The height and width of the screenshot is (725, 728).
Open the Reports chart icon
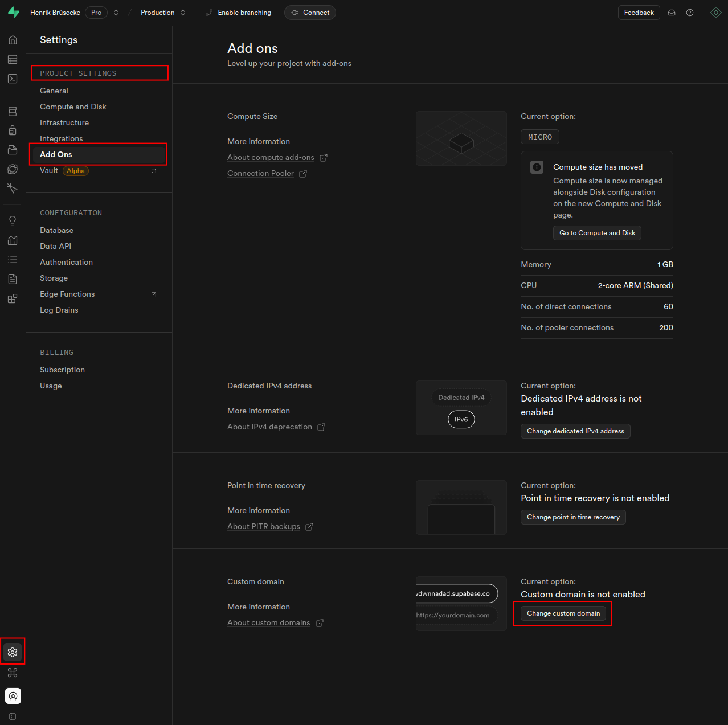point(13,240)
